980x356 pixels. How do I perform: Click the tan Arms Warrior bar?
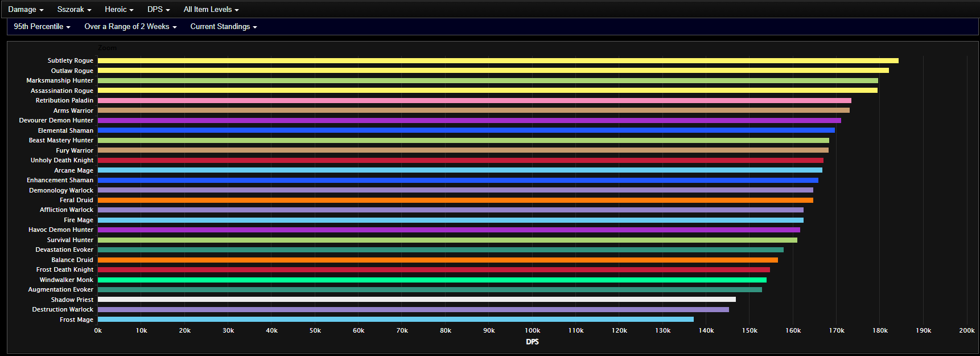(x=473, y=111)
